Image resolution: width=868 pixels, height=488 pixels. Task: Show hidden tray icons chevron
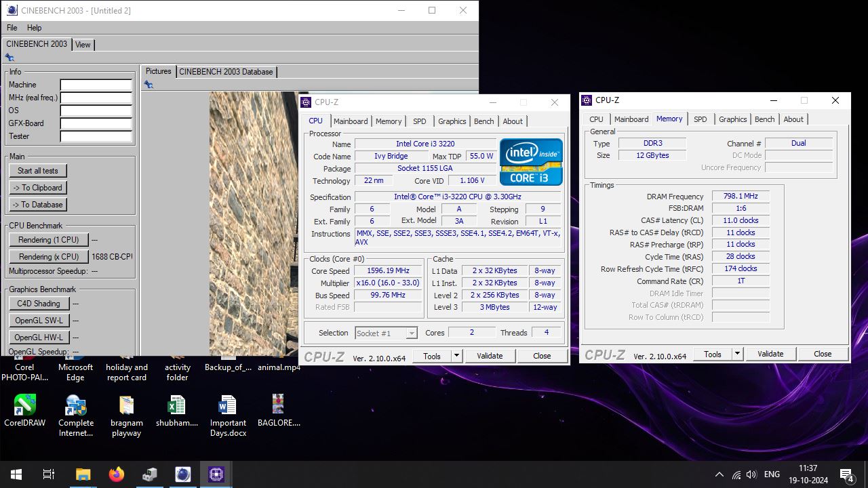pos(719,474)
